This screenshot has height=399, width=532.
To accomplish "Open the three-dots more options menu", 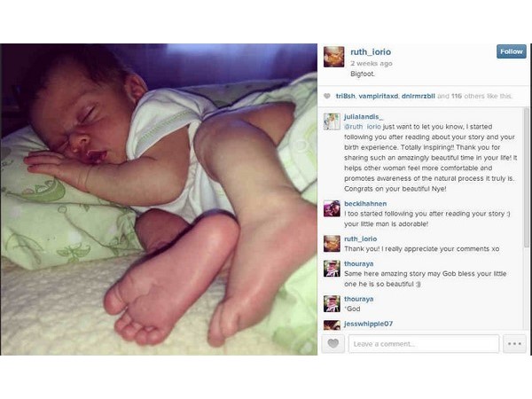I will (514, 344).
